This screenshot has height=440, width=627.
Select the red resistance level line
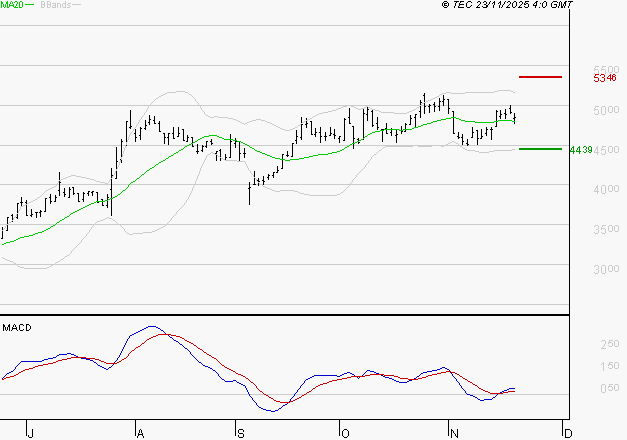click(540, 77)
